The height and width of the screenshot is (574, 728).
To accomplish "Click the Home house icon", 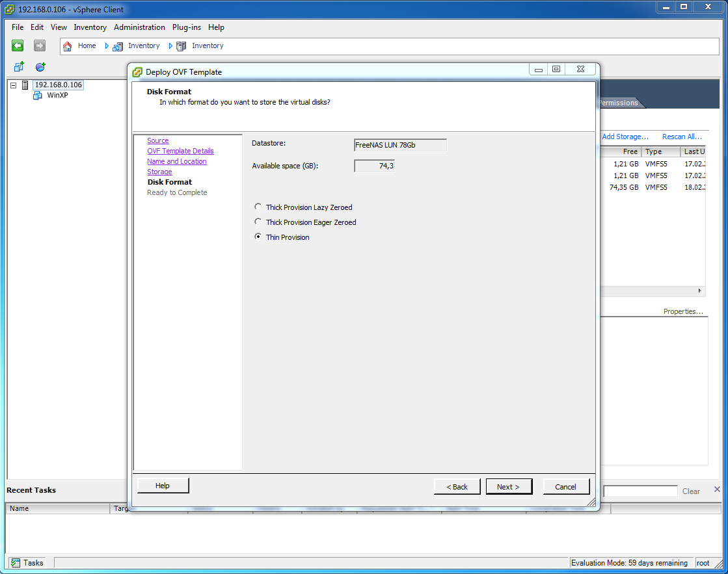I will click(68, 46).
